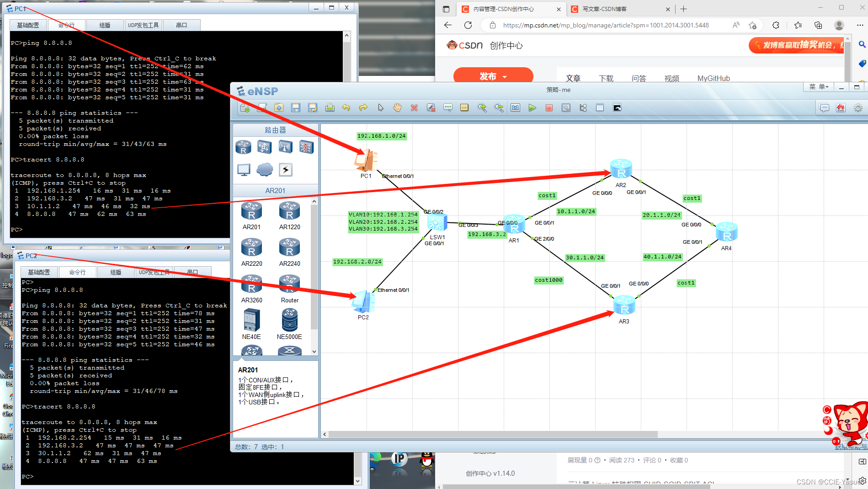Open UDP发包工具 tab in PC1 window
868x489 pixels.
[143, 25]
